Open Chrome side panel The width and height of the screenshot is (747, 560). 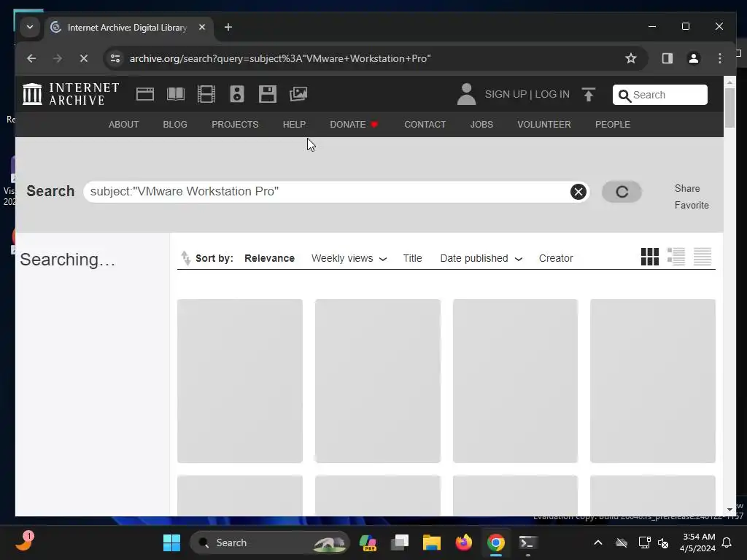tap(667, 58)
